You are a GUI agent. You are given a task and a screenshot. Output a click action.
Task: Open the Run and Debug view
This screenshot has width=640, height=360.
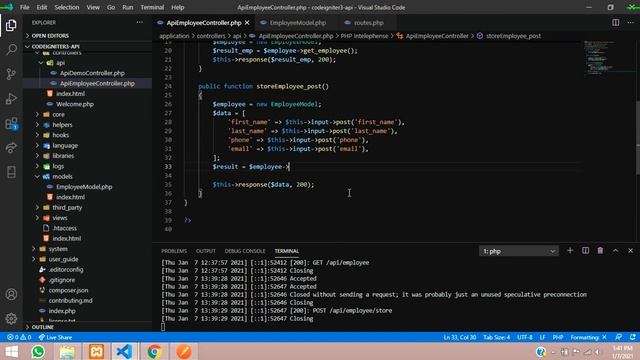pos(11,98)
